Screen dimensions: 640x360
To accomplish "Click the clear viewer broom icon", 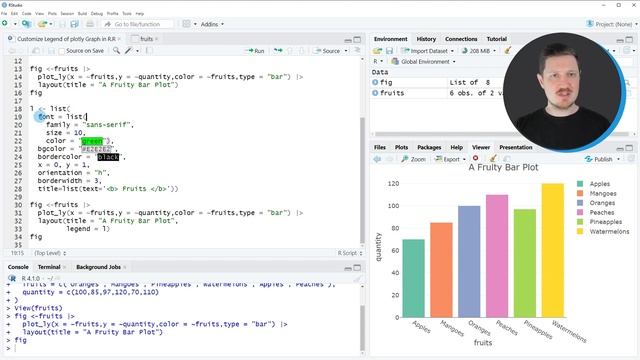I will coord(493,159).
